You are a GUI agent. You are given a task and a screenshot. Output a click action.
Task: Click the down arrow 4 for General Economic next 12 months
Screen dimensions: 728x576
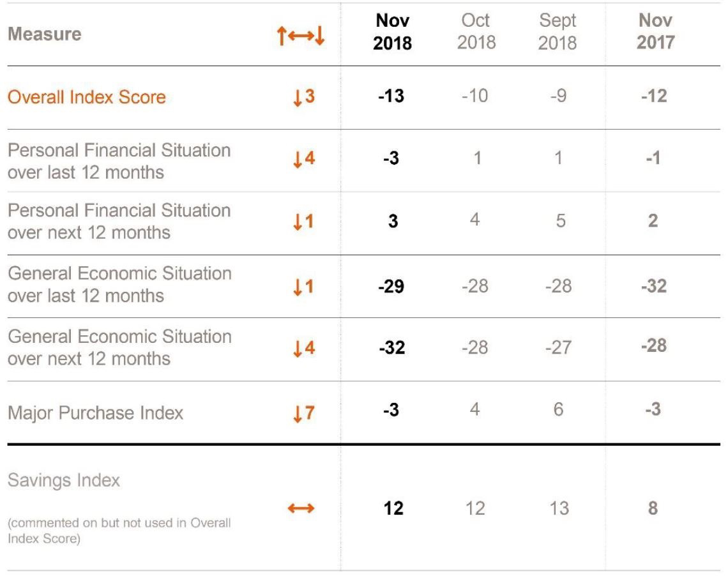click(x=304, y=348)
